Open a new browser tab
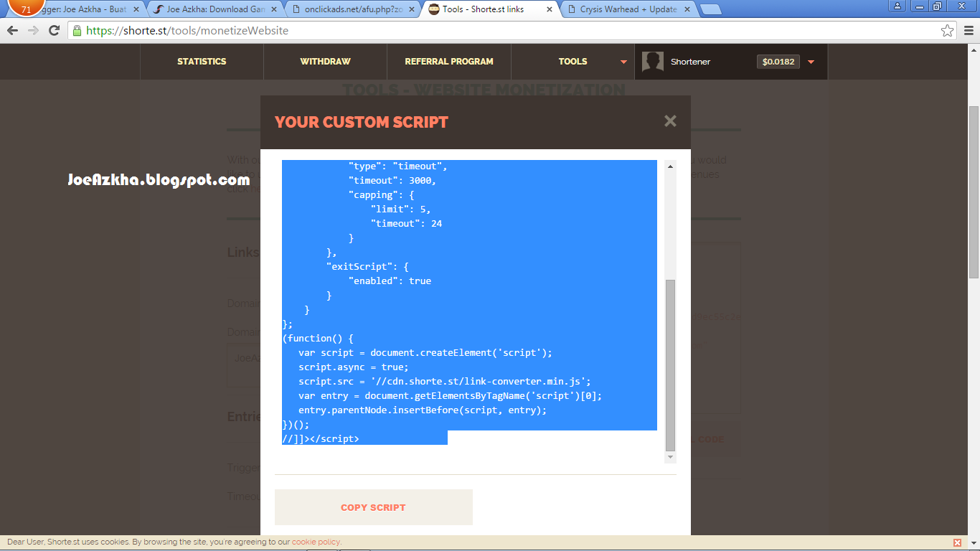 [x=710, y=9]
